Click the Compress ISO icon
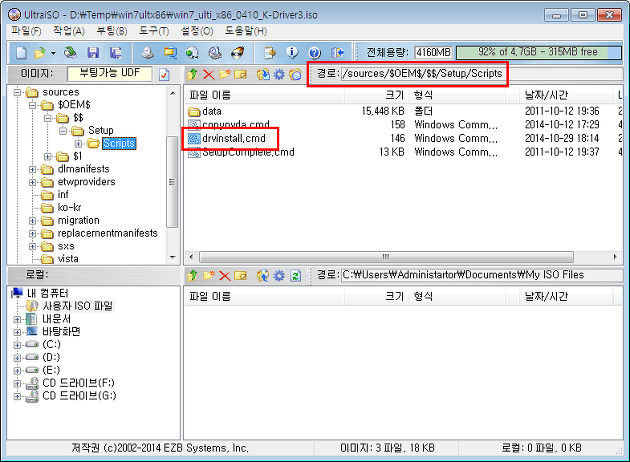 (x=170, y=53)
